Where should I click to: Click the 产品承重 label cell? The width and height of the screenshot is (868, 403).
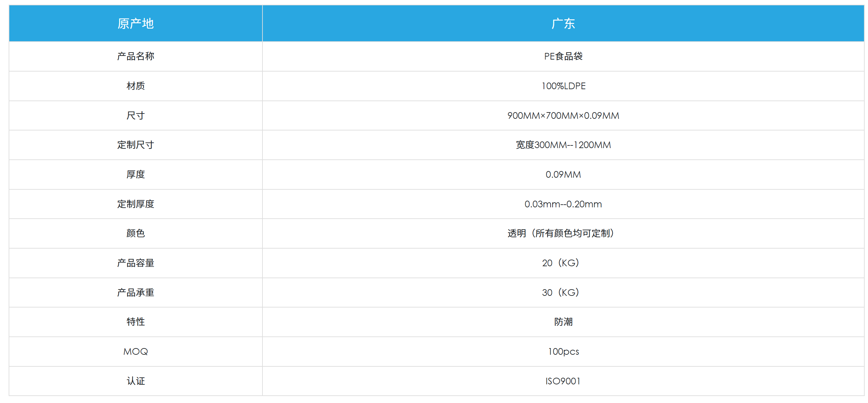point(136,293)
